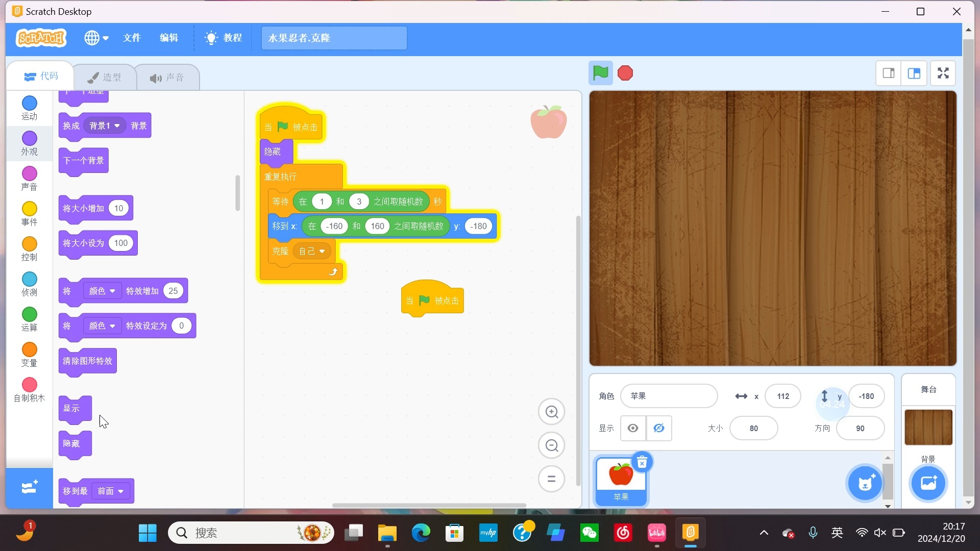Open the add extension button
Screen dimensions: 980x551
tap(29, 487)
